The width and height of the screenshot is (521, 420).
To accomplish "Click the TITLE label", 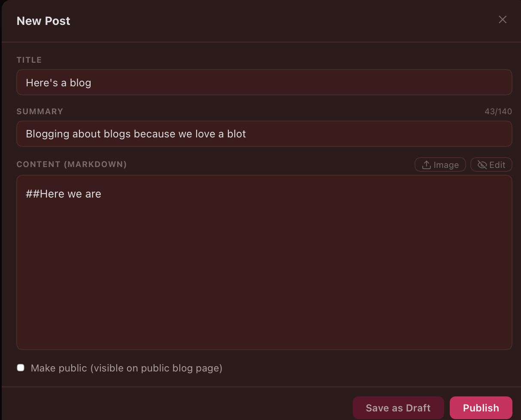I will coord(29,60).
